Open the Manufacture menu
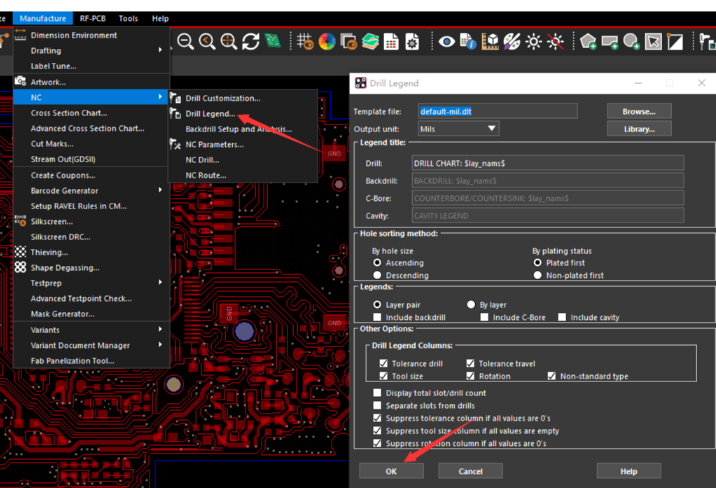This screenshot has height=488, width=716. [x=42, y=18]
